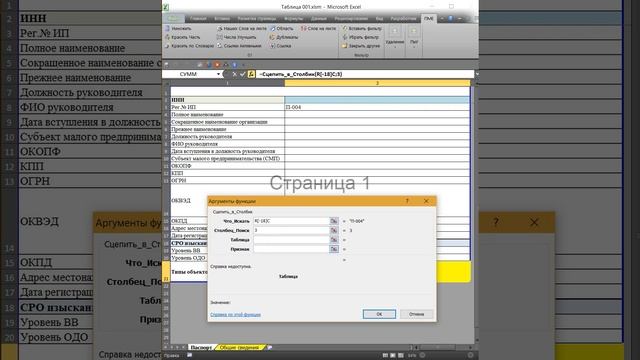640x360 pixels.
Task: Confirm formula with checkmark in formula bar
Action: tap(242, 74)
